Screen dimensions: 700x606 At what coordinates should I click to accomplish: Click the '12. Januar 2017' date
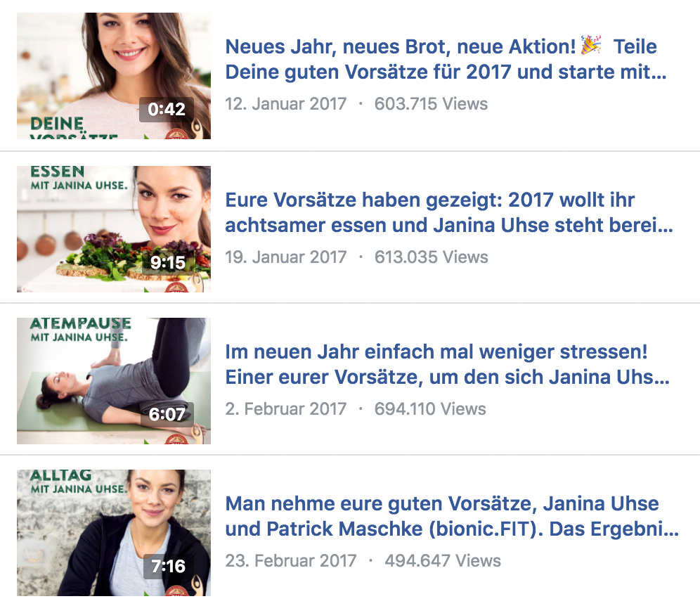(286, 104)
